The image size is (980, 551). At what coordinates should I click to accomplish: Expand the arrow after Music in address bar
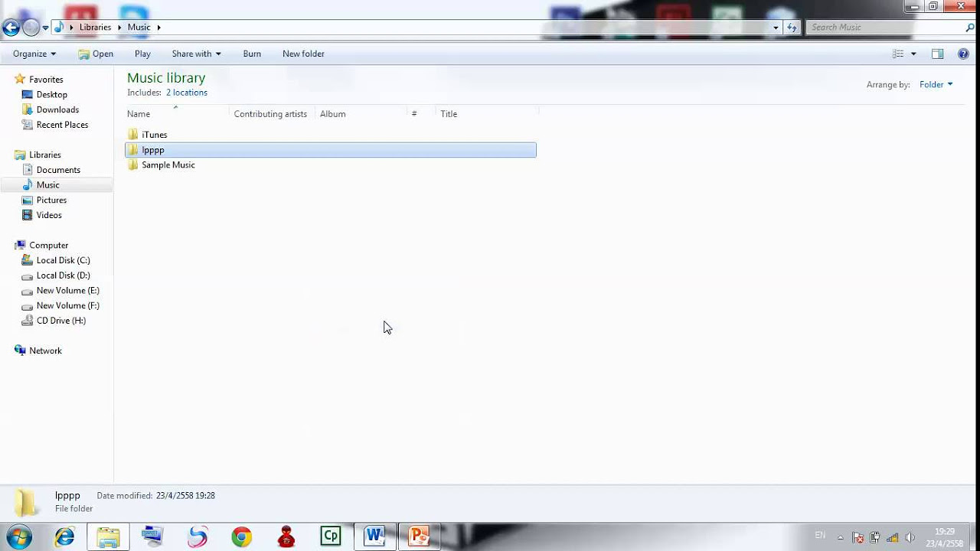tap(159, 28)
